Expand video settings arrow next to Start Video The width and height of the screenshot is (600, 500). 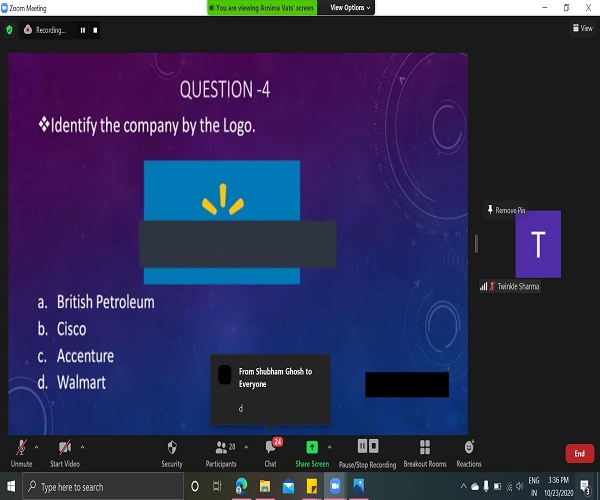(x=82, y=447)
